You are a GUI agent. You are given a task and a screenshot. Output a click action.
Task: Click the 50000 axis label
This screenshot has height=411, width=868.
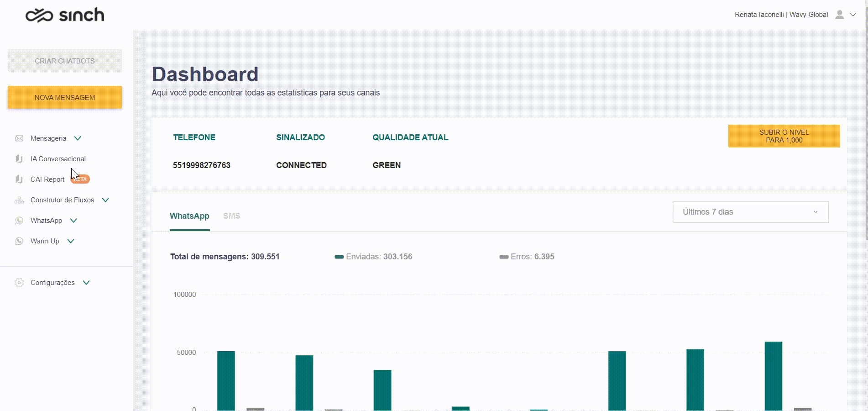pos(186,353)
